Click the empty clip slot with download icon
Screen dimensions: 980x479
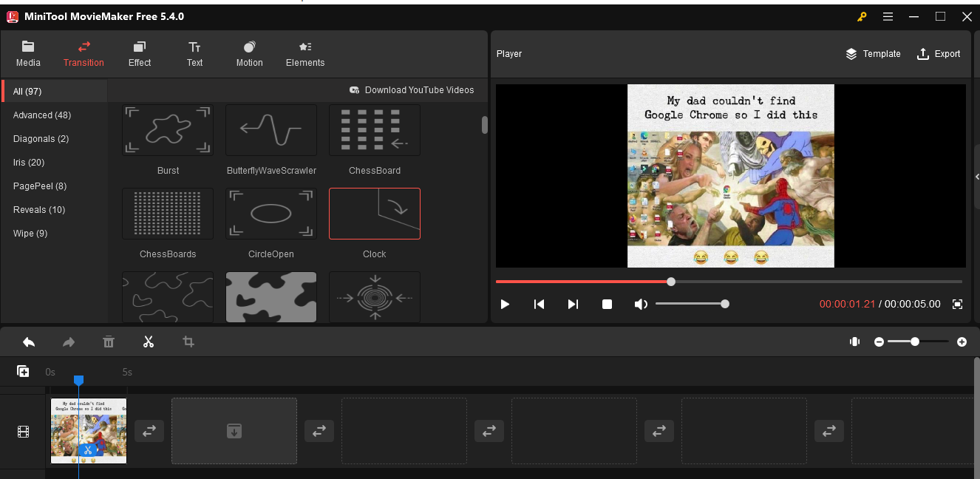click(234, 431)
